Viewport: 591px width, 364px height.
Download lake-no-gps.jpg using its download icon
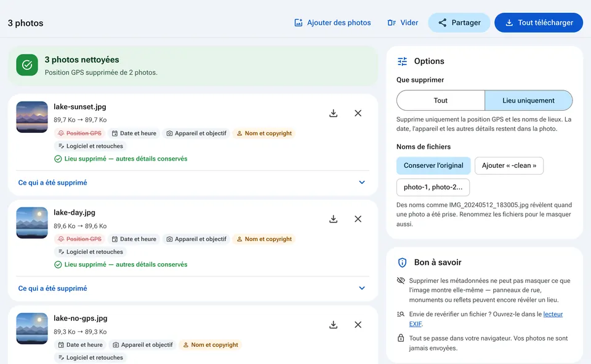[333, 325]
